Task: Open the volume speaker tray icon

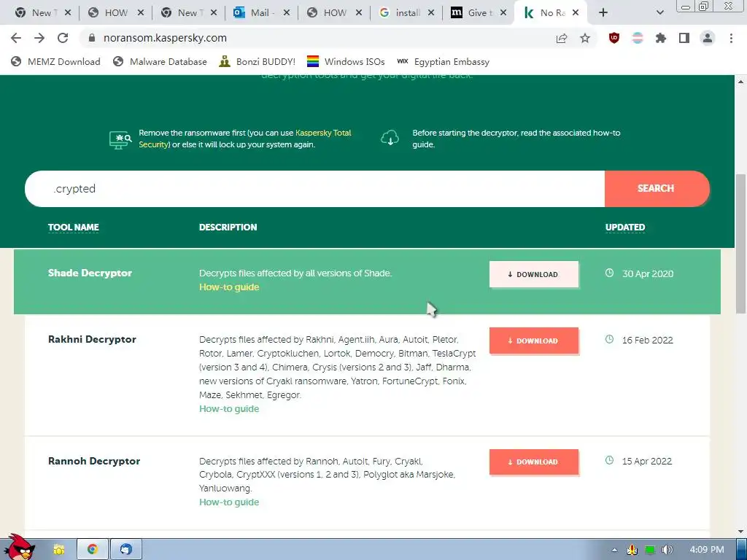Action: [667, 550]
